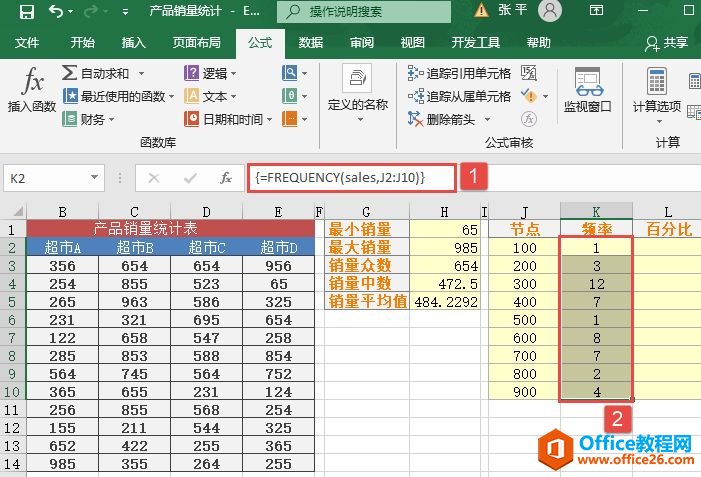The width and height of the screenshot is (701, 477).
Task: Click the 自动求和 sigma icon
Action: pos(69,72)
